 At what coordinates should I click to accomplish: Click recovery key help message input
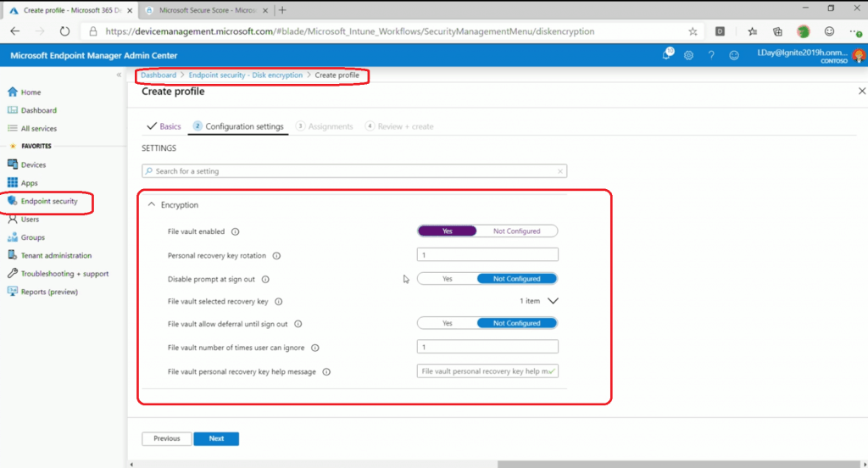(x=487, y=371)
